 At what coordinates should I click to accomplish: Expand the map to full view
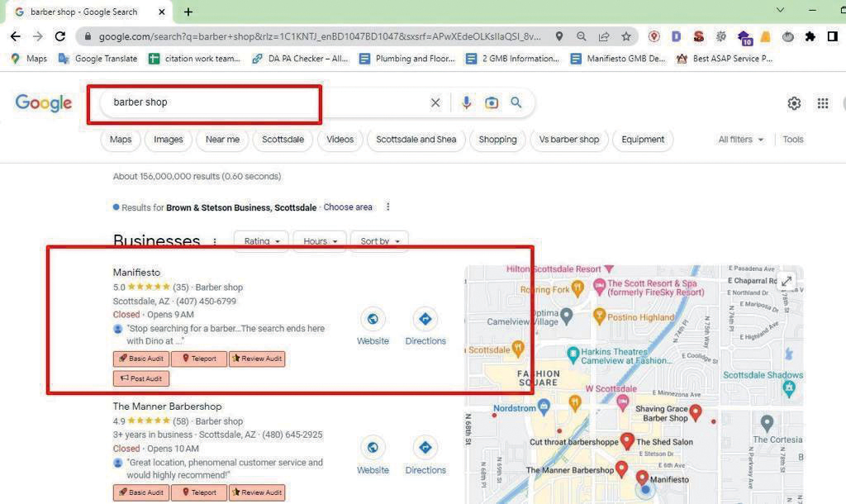click(787, 281)
